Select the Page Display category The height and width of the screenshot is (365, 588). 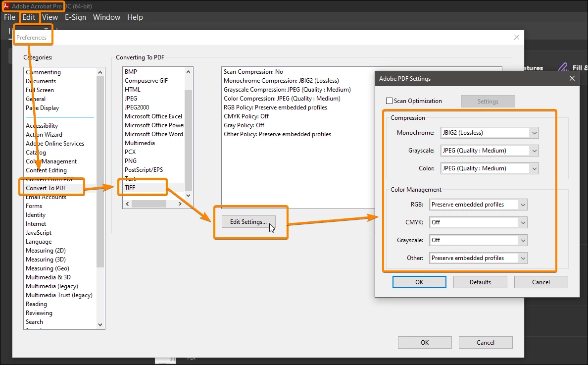pos(43,108)
